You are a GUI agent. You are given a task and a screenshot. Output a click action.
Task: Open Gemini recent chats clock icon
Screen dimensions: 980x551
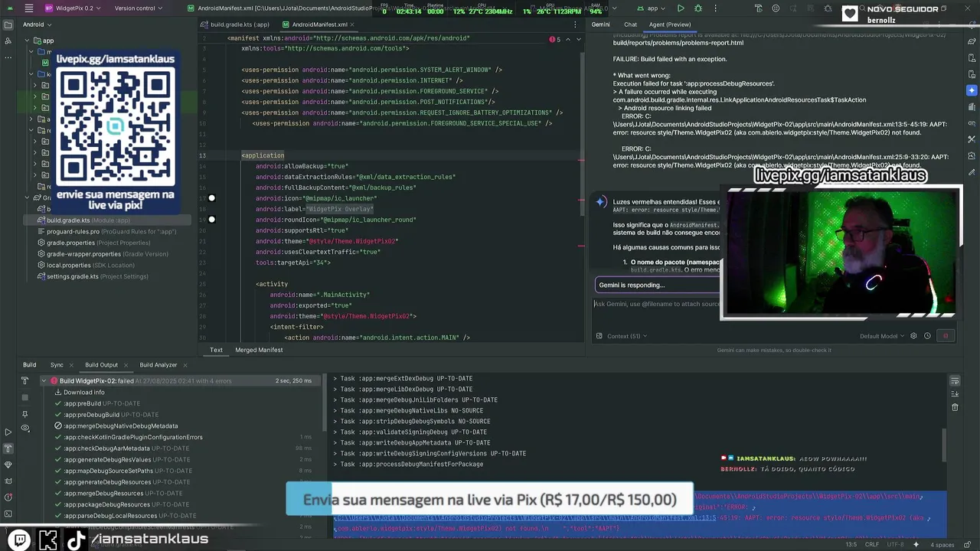point(927,336)
